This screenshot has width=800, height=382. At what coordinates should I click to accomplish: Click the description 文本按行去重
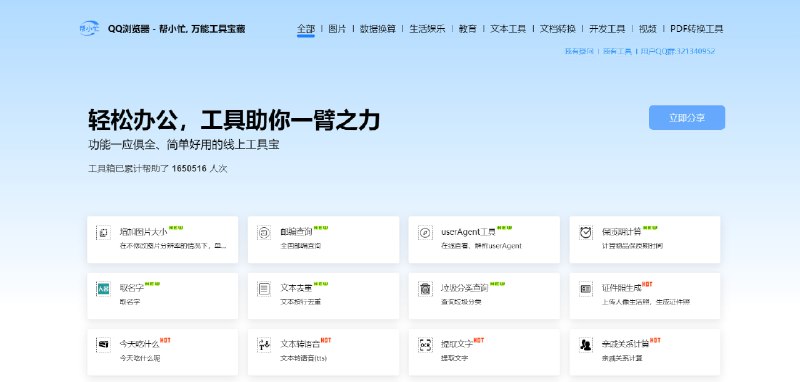pos(301,302)
